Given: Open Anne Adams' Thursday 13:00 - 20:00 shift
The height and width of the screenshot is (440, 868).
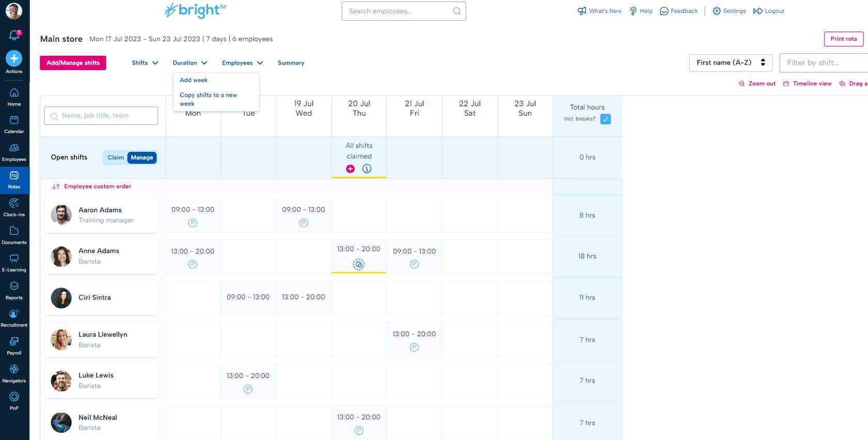Looking at the screenshot, I should coord(359,256).
